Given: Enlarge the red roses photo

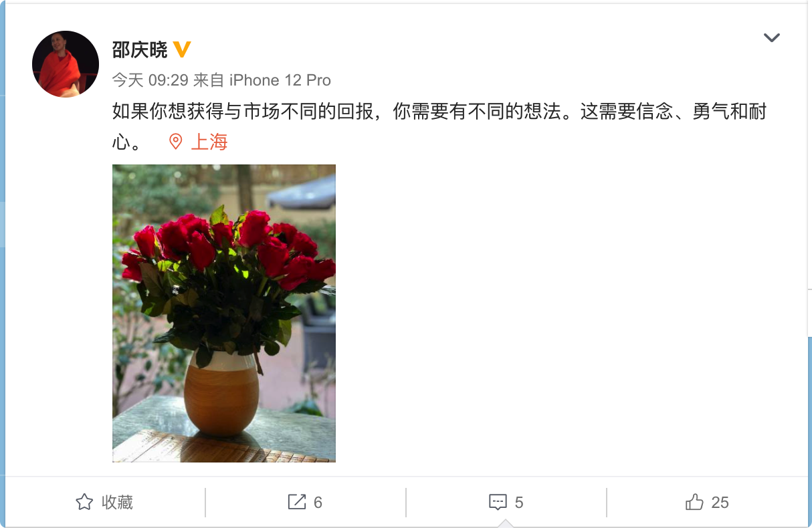Looking at the screenshot, I should 224,313.
